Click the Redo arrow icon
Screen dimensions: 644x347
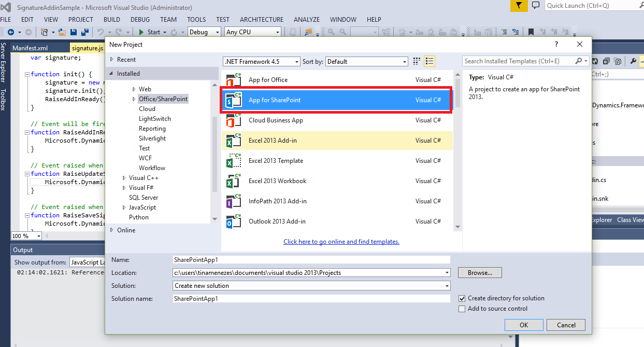tap(119, 32)
